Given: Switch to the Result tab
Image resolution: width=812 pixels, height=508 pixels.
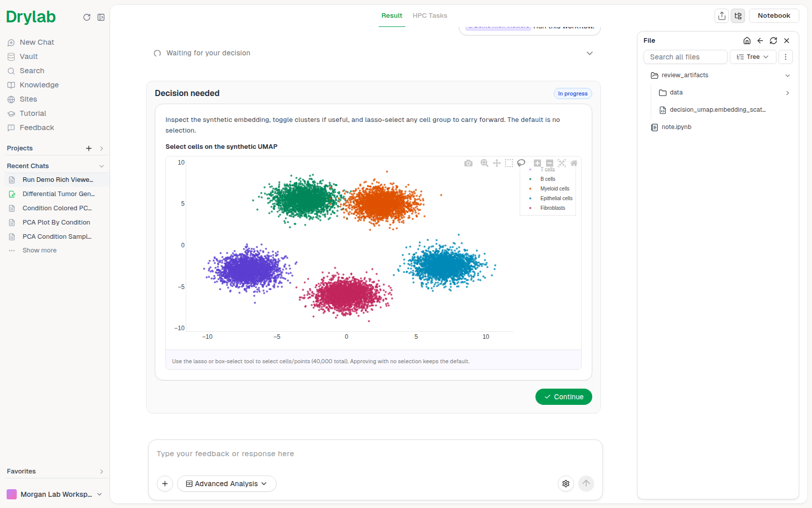Looking at the screenshot, I should 392,16.
